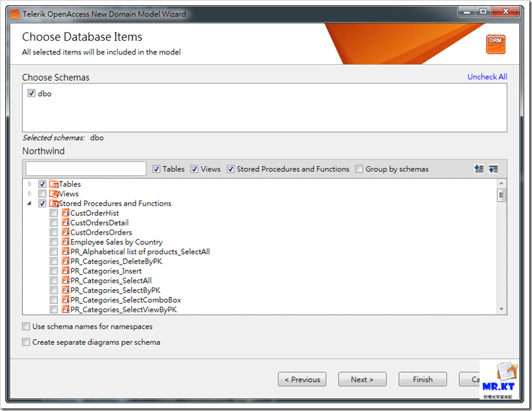Image resolution: width=532 pixels, height=411 pixels.
Task: Uncheck the dbo schema checkbox
Action: click(x=31, y=93)
